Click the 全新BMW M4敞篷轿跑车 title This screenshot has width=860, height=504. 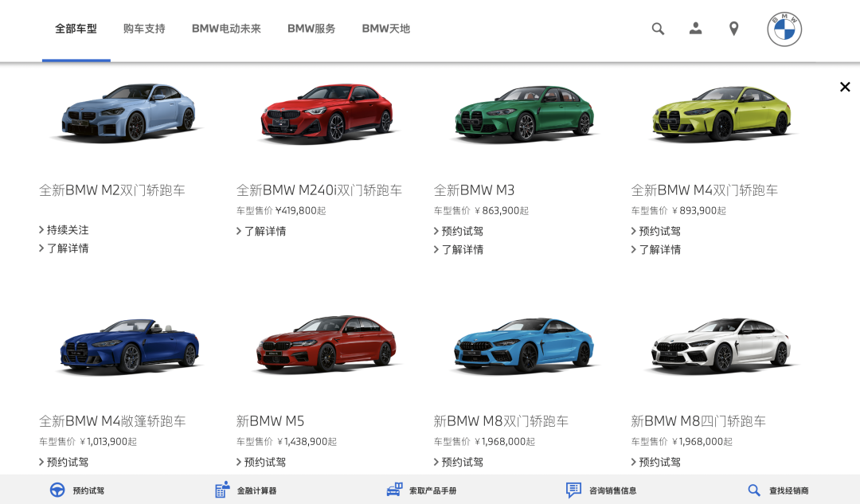[112, 421]
